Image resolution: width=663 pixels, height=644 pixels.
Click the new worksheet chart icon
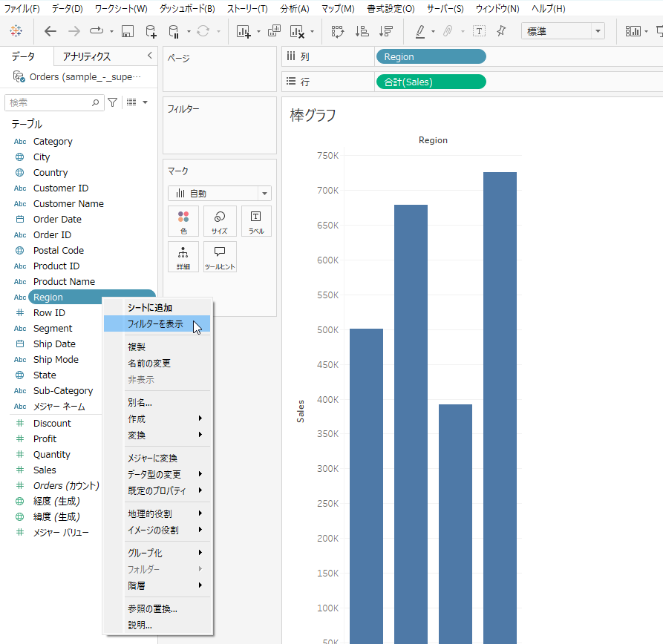(x=244, y=31)
